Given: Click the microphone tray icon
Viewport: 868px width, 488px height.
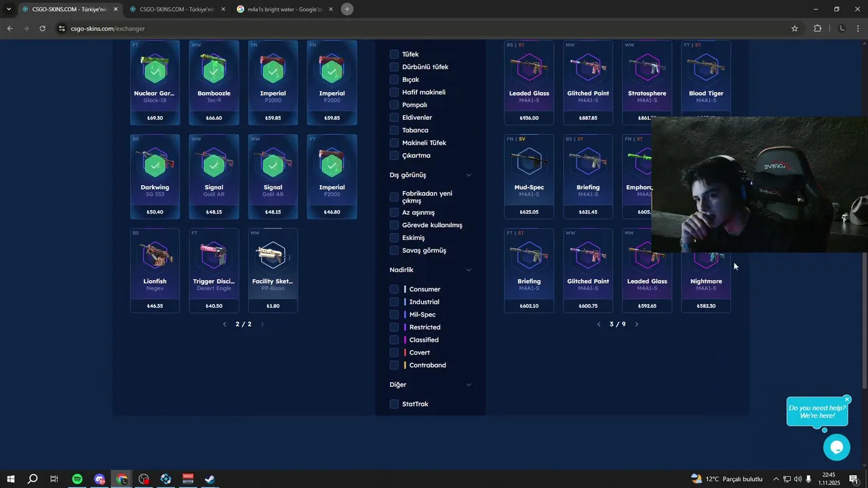Looking at the screenshot, I should click(x=808, y=479).
